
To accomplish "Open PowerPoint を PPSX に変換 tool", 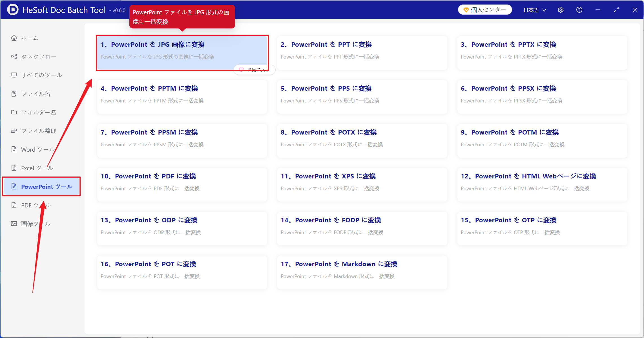I will pyautogui.click(x=542, y=97).
